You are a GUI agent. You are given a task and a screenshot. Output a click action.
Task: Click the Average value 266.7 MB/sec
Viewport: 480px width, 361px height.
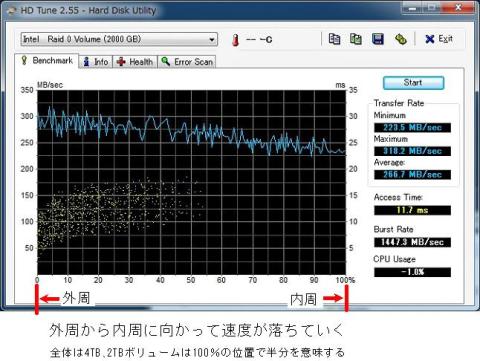[412, 175]
